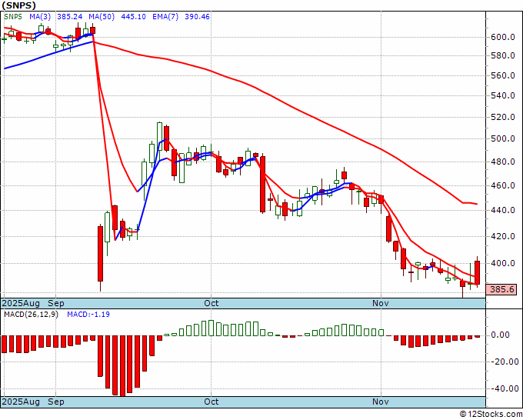Click the 520.0 price axis label

click(503, 117)
